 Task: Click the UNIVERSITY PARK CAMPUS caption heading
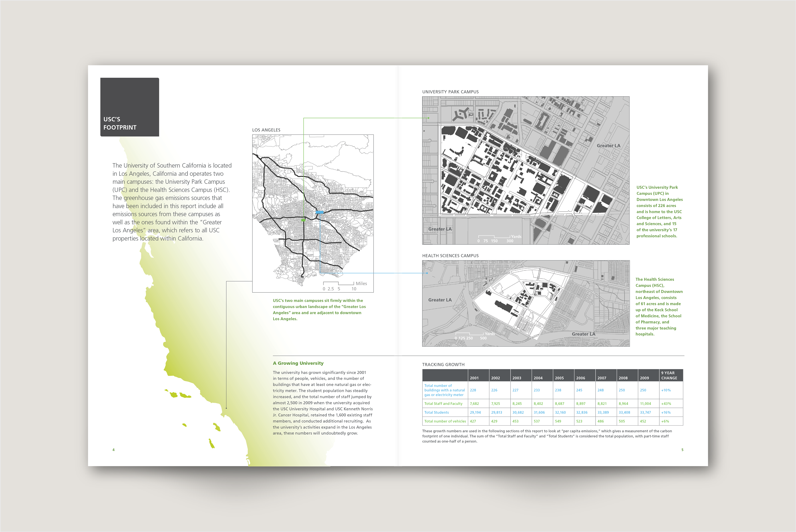450,92
